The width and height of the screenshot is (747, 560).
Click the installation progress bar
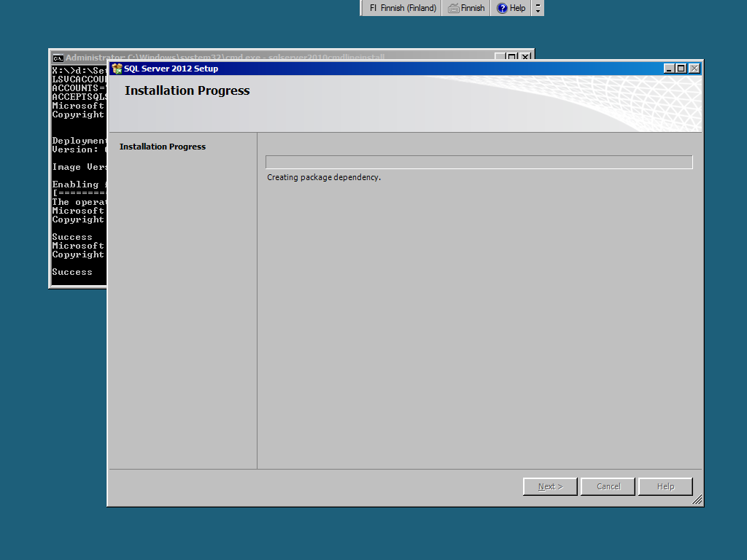coord(479,162)
